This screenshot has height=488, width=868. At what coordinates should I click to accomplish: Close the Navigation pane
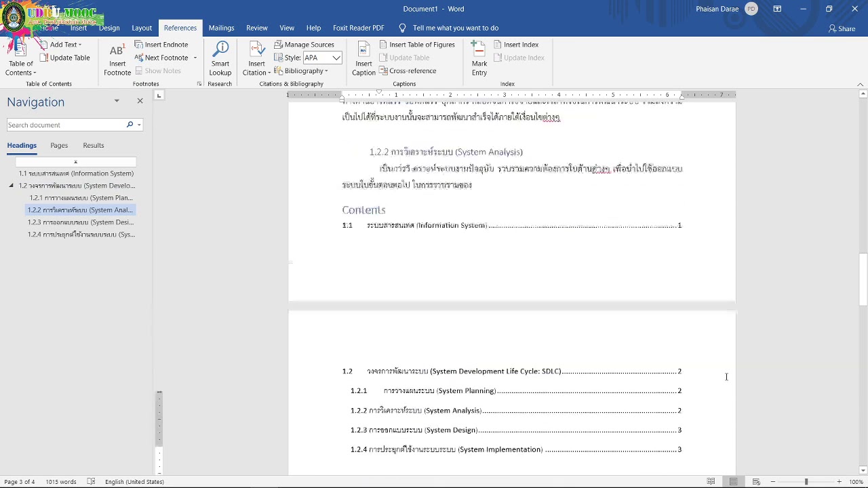point(140,101)
